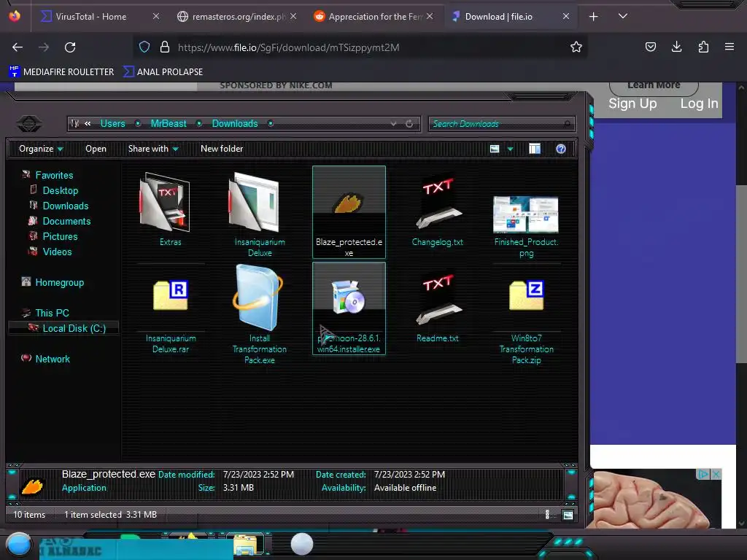The height and width of the screenshot is (560, 747).
Task: Click Explorer help question mark icon
Action: click(561, 149)
